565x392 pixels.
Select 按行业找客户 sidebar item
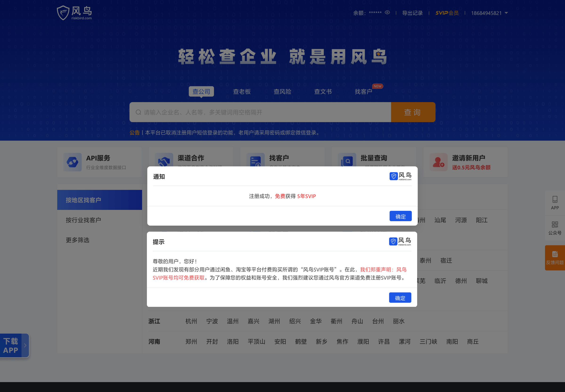pos(100,220)
